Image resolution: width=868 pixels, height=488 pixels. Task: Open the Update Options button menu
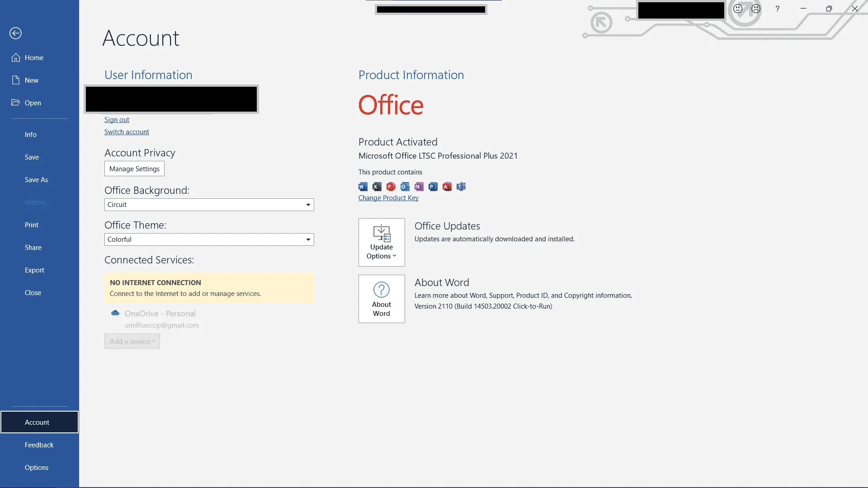[x=382, y=242]
